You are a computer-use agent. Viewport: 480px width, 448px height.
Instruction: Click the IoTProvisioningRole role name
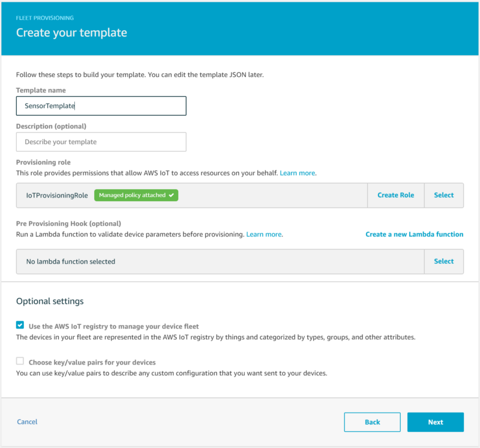(x=57, y=196)
